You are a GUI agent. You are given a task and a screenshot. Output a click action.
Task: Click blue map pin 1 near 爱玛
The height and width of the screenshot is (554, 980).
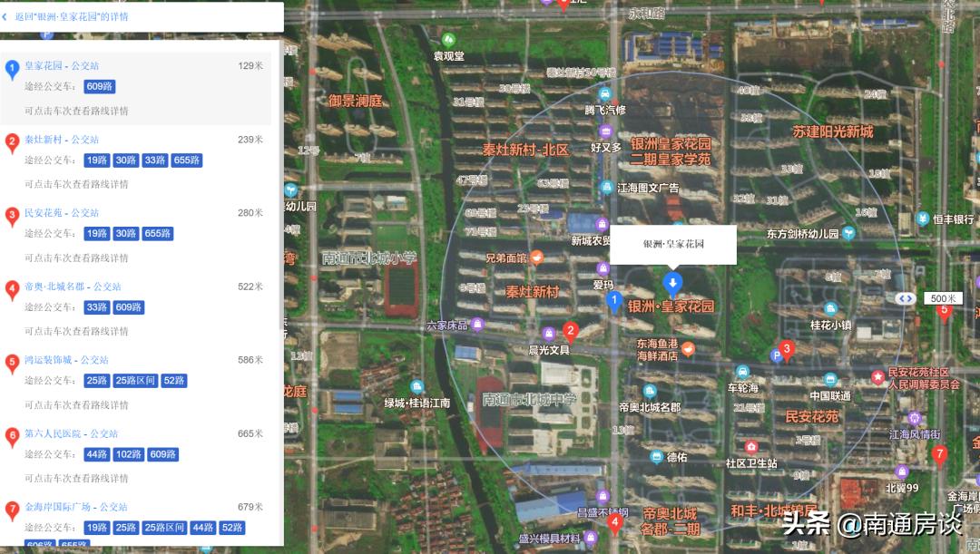point(614,302)
